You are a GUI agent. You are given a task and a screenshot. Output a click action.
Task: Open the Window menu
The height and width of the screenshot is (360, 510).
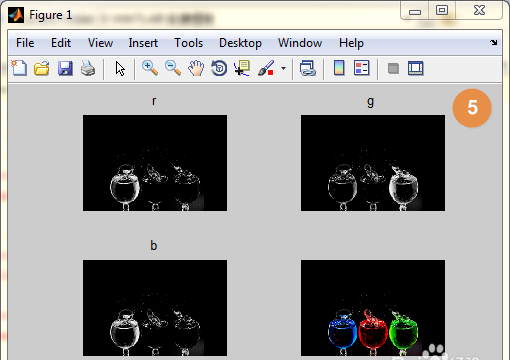(300, 43)
